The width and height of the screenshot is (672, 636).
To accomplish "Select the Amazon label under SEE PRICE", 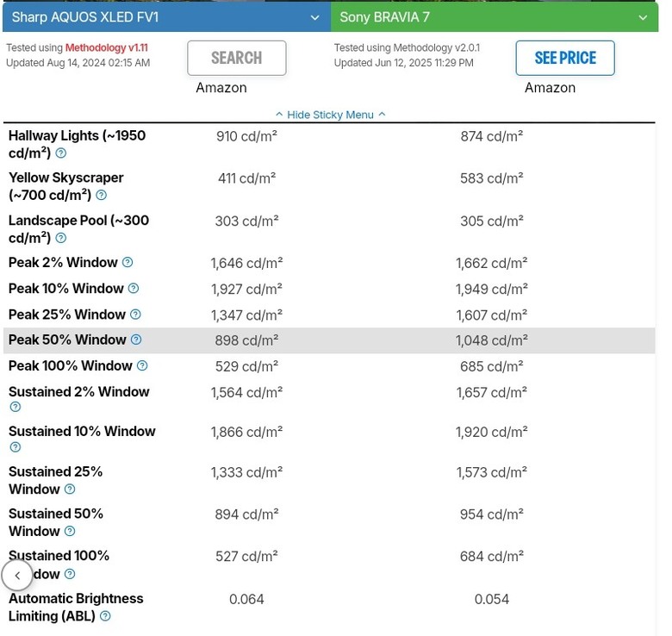I will pyautogui.click(x=550, y=88).
